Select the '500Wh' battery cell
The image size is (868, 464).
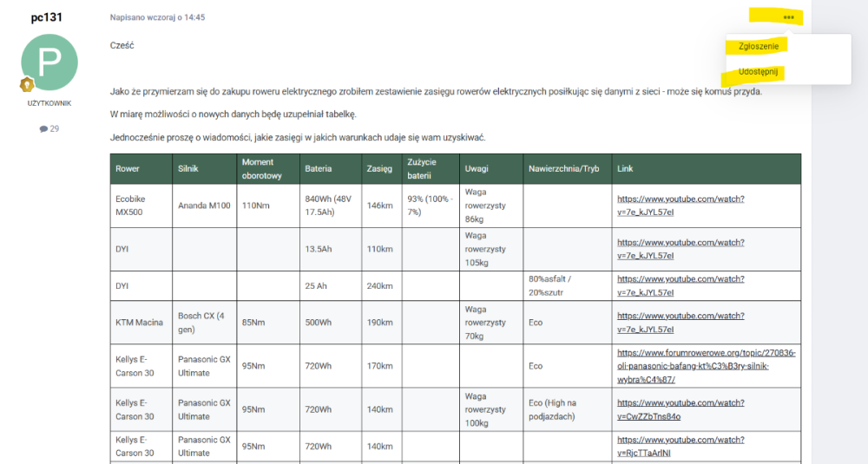point(331,323)
